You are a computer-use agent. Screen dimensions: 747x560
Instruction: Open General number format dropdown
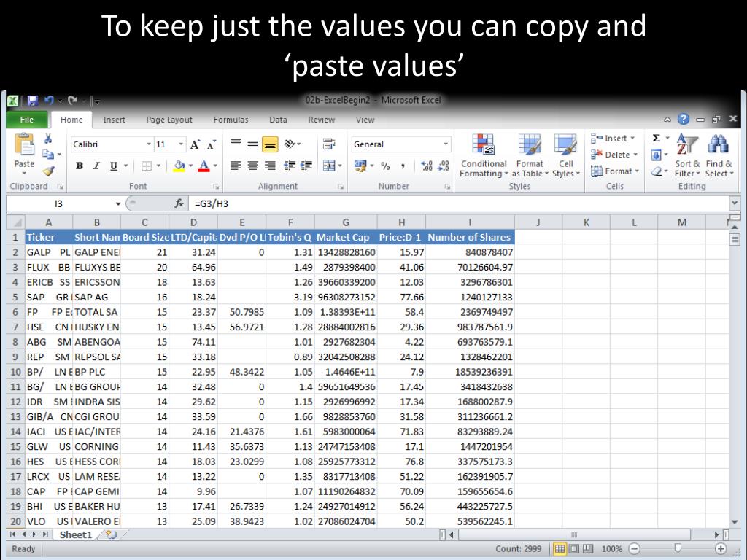coord(446,144)
